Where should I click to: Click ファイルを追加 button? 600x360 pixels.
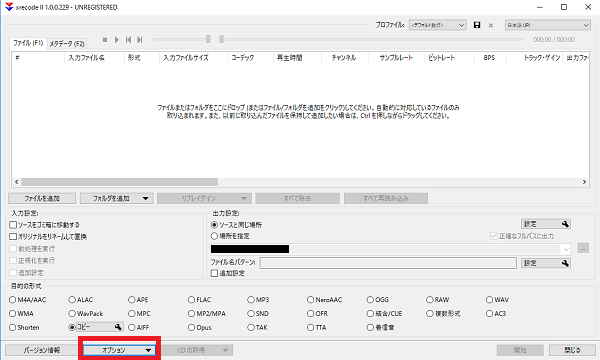click(x=42, y=199)
